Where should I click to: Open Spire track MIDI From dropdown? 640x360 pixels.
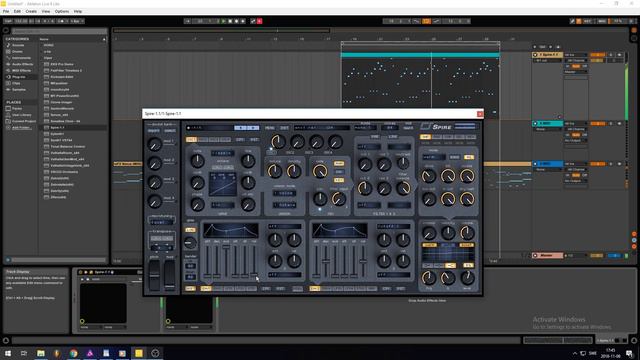[576, 55]
